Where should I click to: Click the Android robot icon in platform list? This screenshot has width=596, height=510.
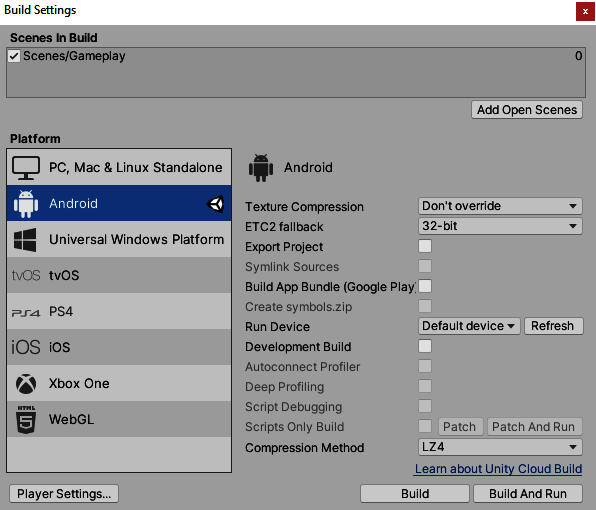pyautogui.click(x=26, y=204)
